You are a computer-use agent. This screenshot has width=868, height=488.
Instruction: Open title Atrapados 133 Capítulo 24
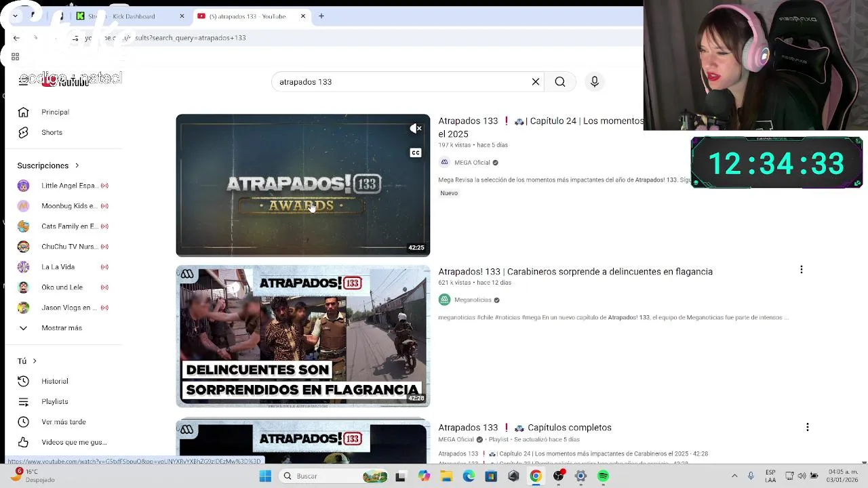coord(540,127)
